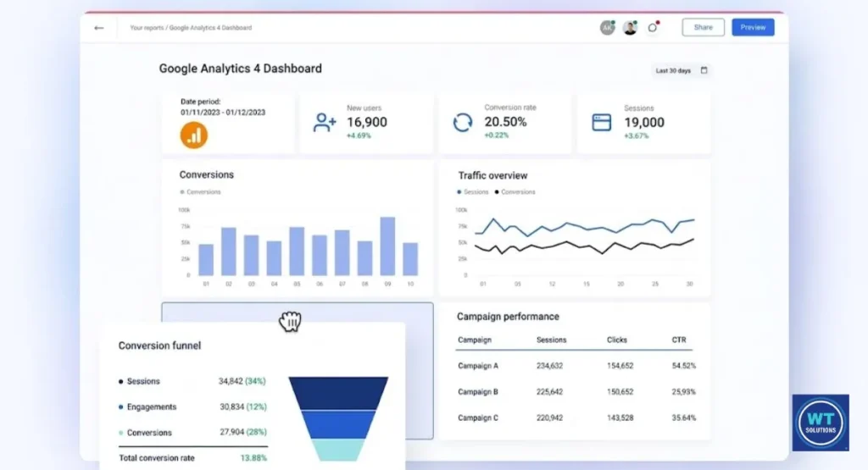Click the orange Google Analytics logo

[194, 135]
